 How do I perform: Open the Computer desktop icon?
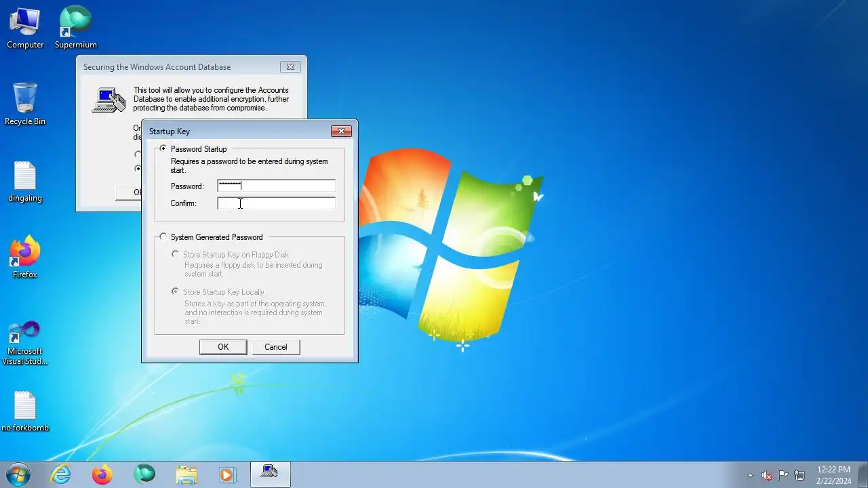tap(25, 28)
